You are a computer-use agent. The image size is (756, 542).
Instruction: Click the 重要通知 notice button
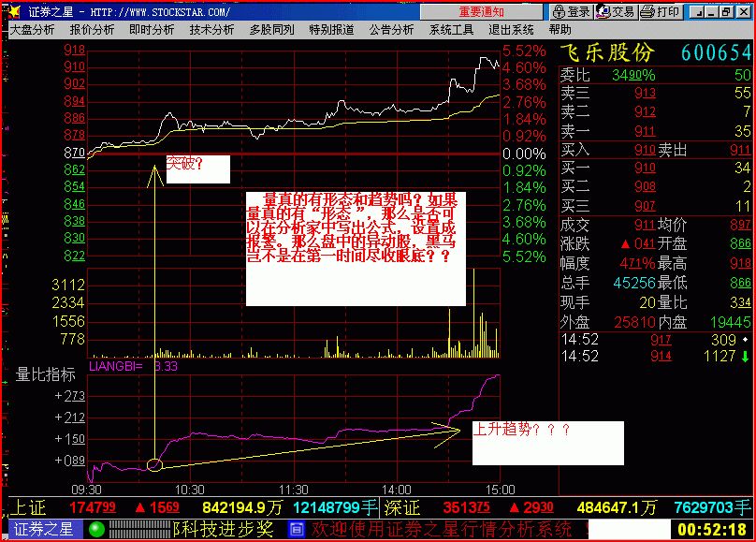[481, 12]
